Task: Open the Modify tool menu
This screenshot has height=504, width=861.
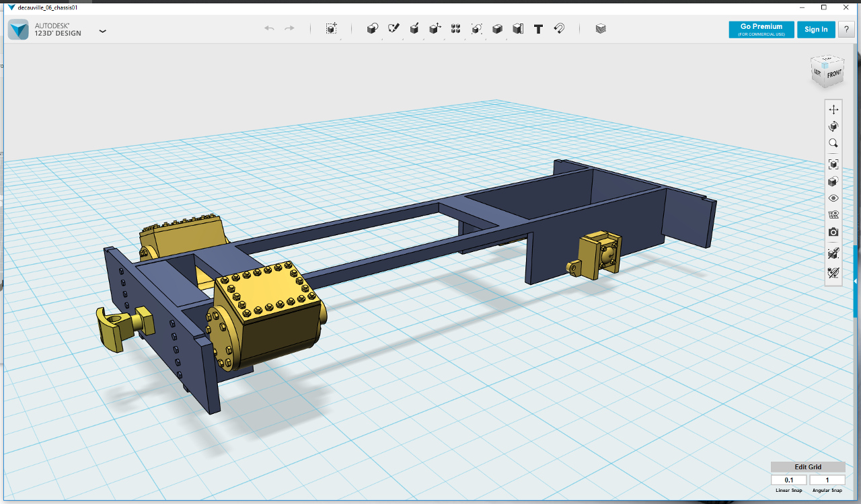Action: click(435, 29)
